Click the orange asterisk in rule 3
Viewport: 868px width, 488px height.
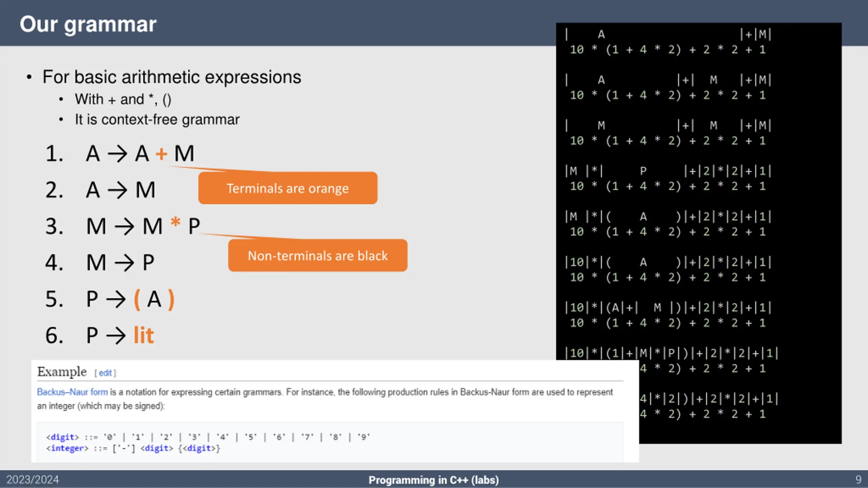click(175, 223)
